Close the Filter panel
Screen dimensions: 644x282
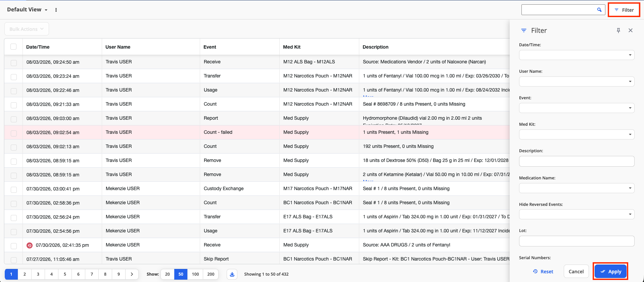[631, 31]
